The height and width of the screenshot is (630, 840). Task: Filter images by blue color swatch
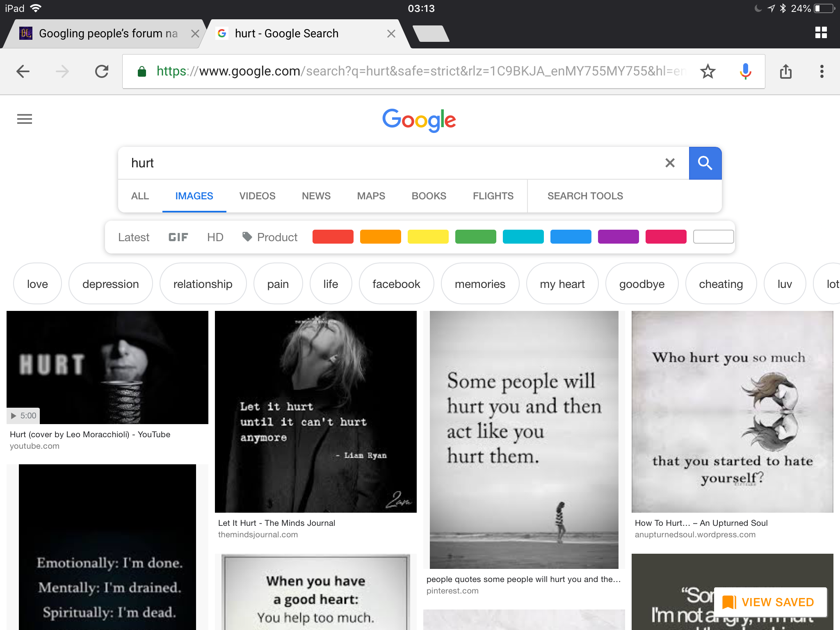coord(571,237)
